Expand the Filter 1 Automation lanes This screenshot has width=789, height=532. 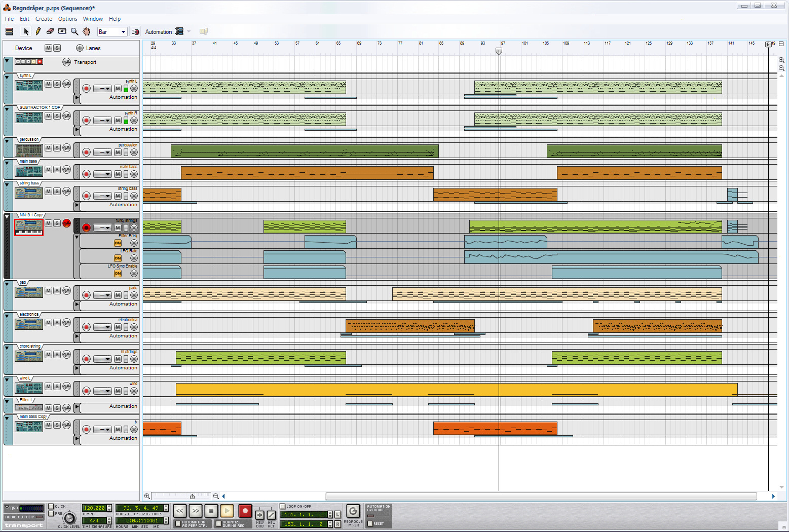click(x=77, y=406)
